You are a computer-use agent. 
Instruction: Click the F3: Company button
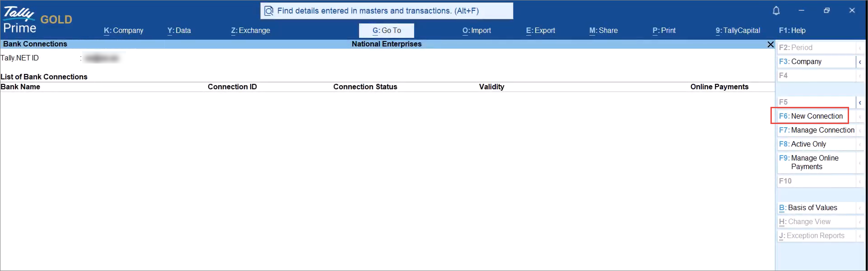[817, 61]
